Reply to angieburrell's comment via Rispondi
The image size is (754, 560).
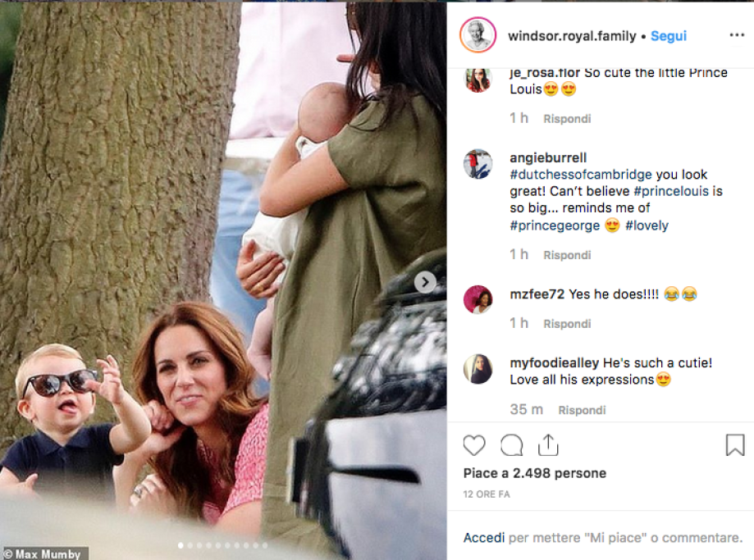[x=567, y=255]
